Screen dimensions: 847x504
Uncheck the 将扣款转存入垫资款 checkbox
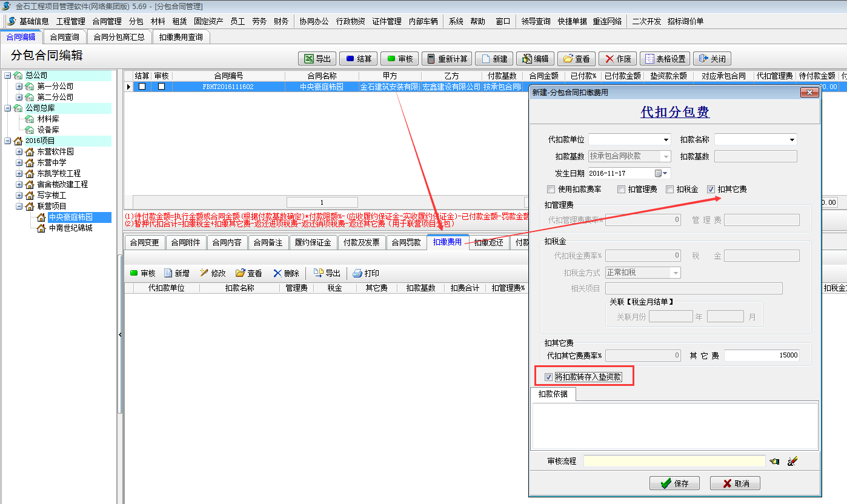tap(549, 377)
